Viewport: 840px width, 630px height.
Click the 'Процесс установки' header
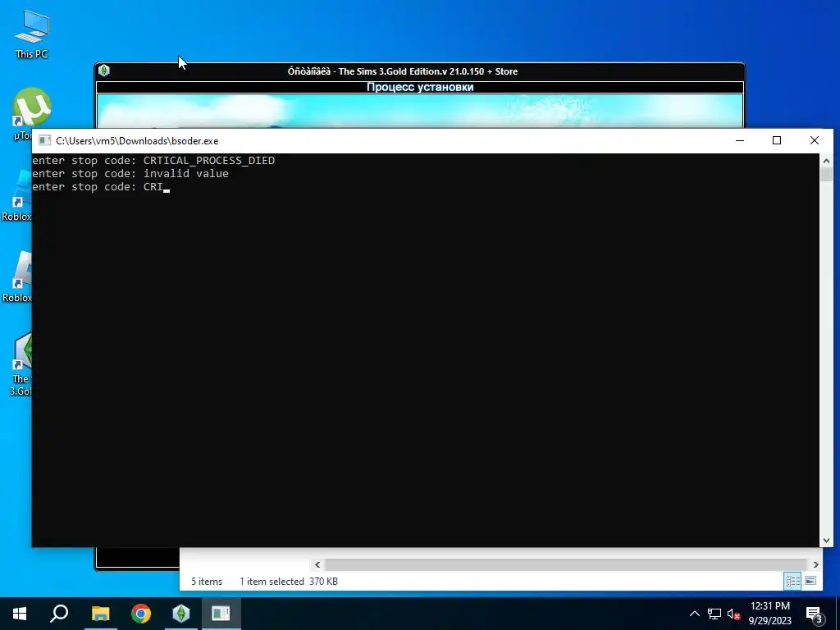(x=420, y=87)
